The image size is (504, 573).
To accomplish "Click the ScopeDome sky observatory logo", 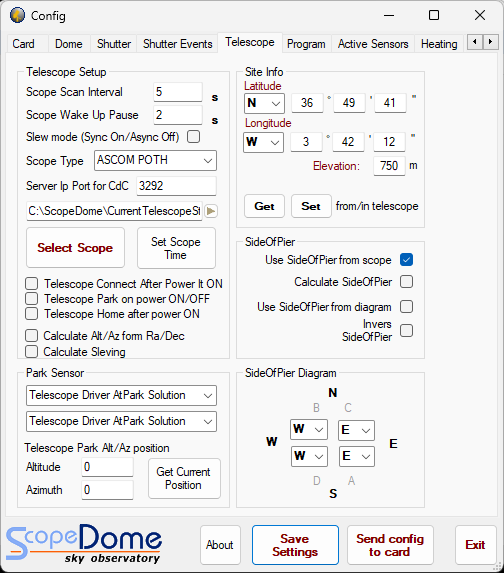I will (84, 543).
